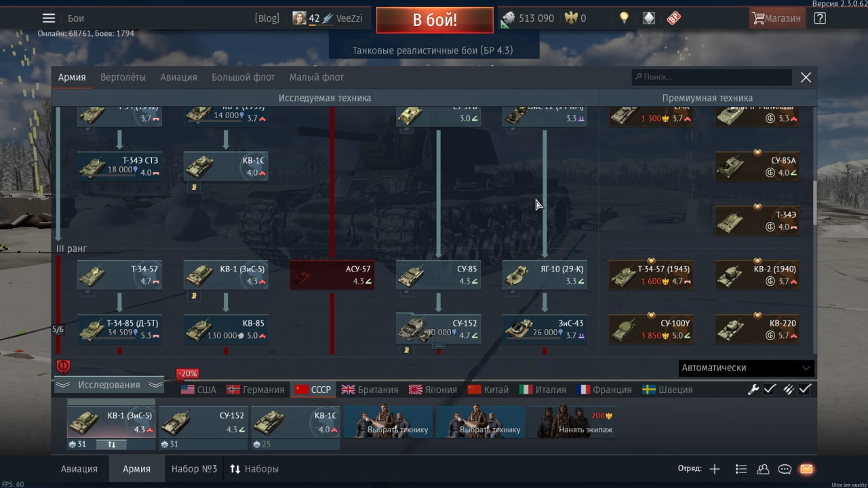
Task: Select Т-34Э СТЗ in the research tree
Action: 119,166
